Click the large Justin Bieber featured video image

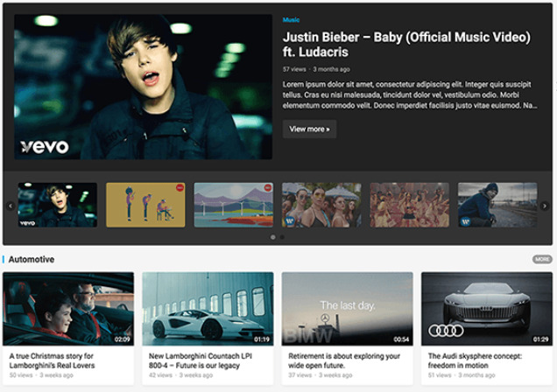tap(143, 87)
